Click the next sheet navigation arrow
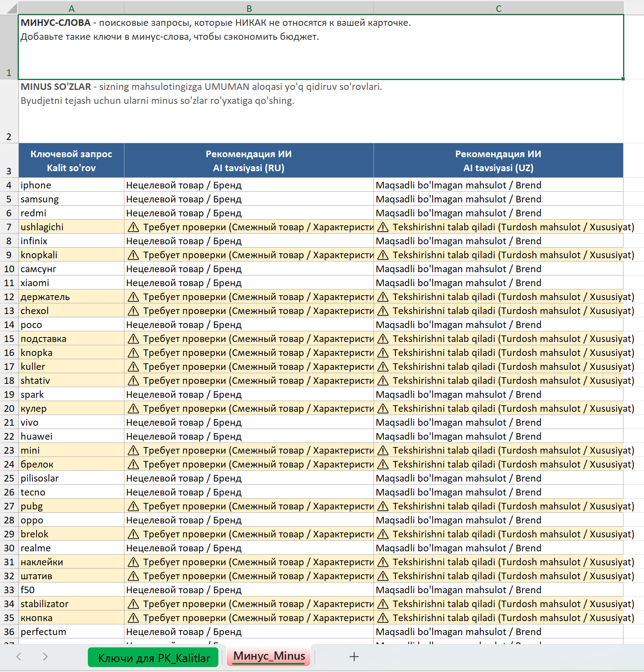644x672 pixels. tap(45, 657)
